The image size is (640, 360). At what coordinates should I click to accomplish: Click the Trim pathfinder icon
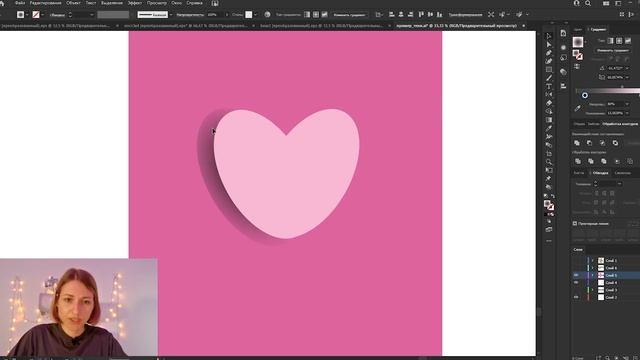591,161
